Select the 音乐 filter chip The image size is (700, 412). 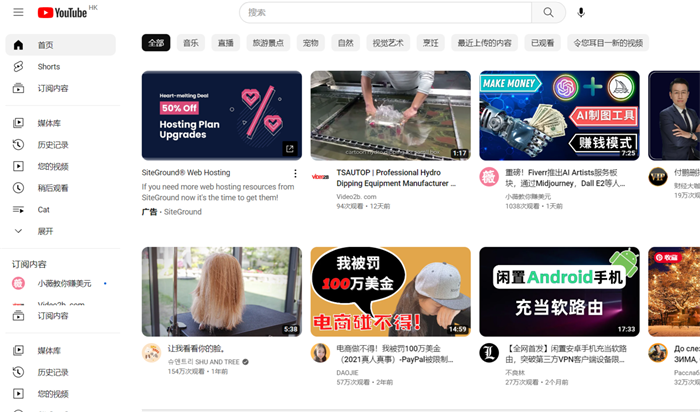pos(190,43)
